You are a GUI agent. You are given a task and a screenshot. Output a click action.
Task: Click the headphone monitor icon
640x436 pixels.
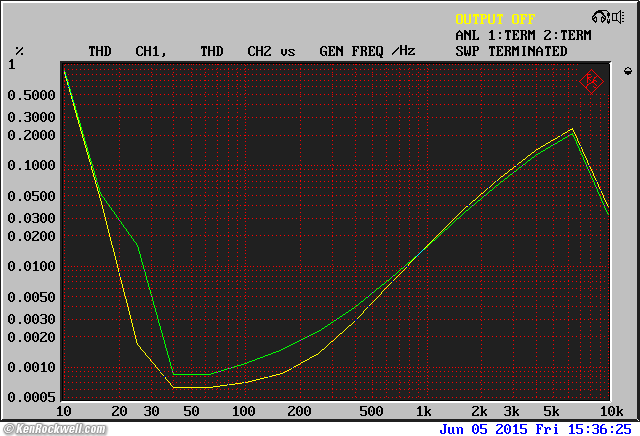pos(600,17)
